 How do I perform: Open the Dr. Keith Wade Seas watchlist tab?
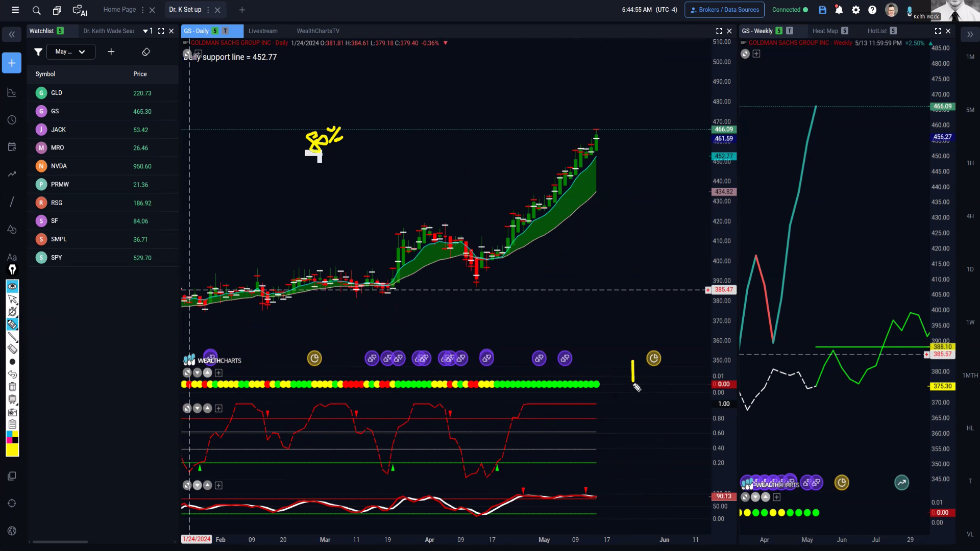coord(109,31)
